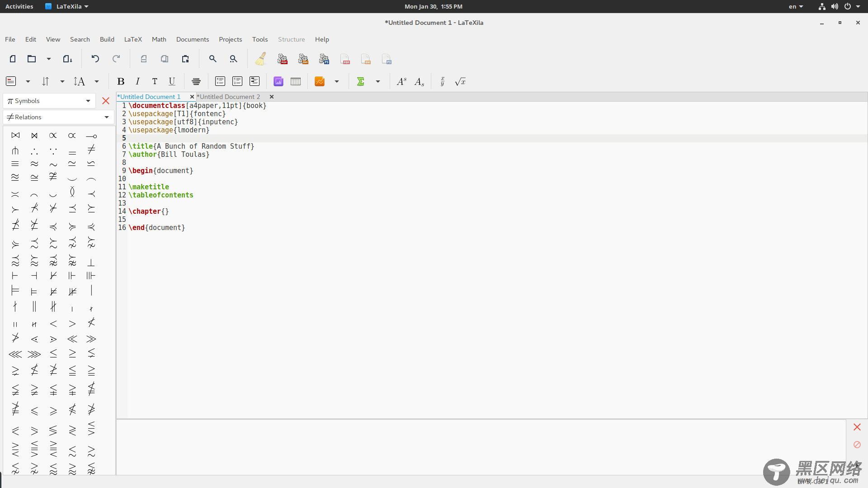Open the File menu

point(10,39)
